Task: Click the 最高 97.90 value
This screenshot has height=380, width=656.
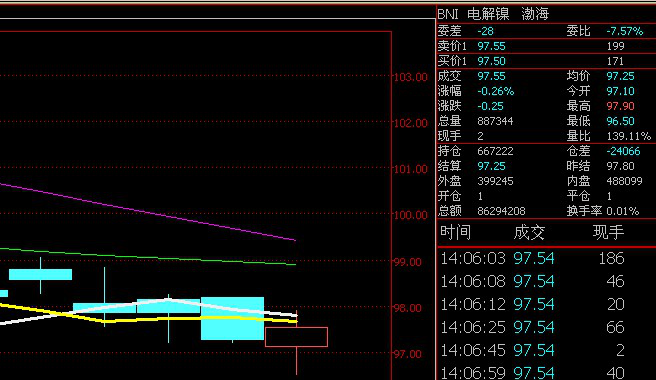Action: [x=620, y=106]
